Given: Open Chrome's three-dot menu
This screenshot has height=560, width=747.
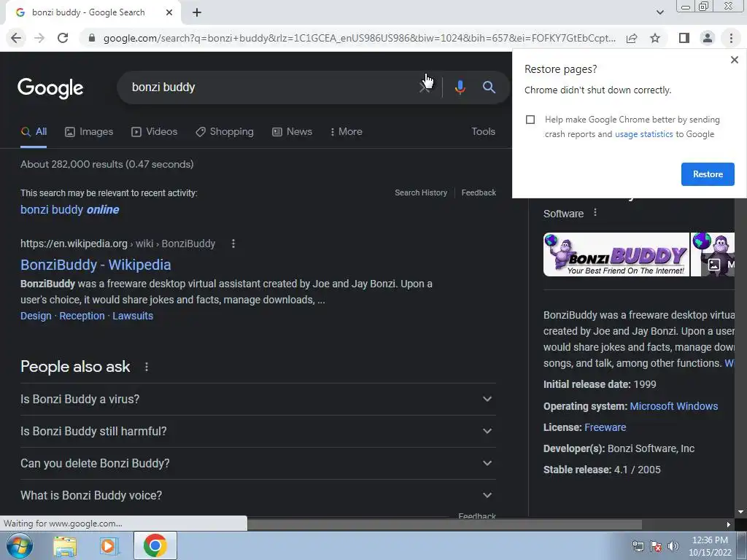Looking at the screenshot, I should (x=731, y=38).
